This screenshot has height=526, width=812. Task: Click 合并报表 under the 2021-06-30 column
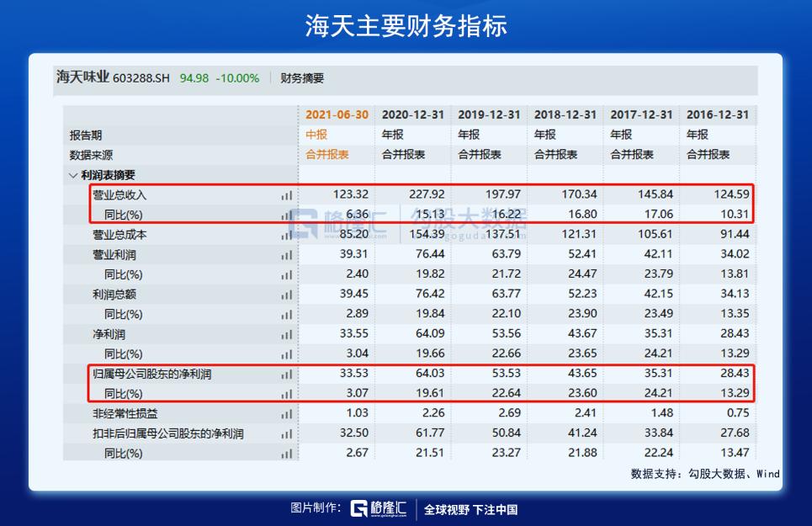point(327,154)
